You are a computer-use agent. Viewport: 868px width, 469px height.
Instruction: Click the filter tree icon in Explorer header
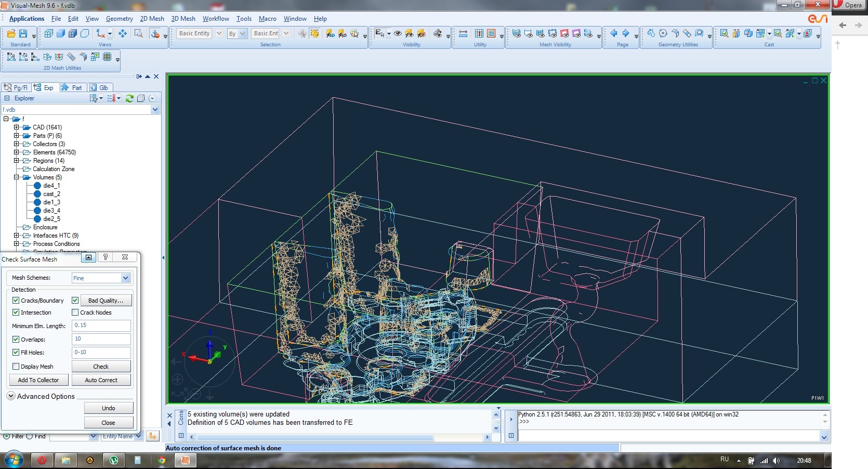click(95, 98)
